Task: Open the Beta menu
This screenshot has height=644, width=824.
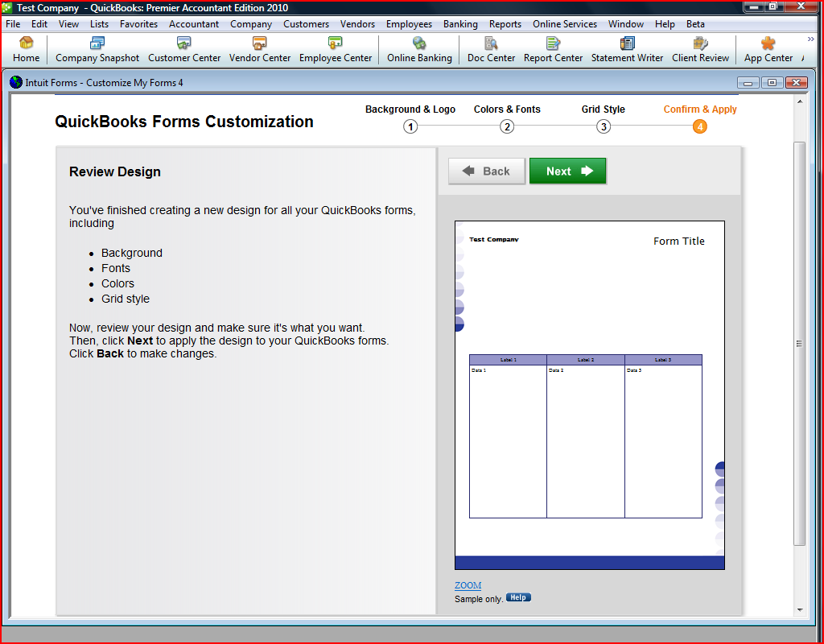Action: tap(695, 24)
